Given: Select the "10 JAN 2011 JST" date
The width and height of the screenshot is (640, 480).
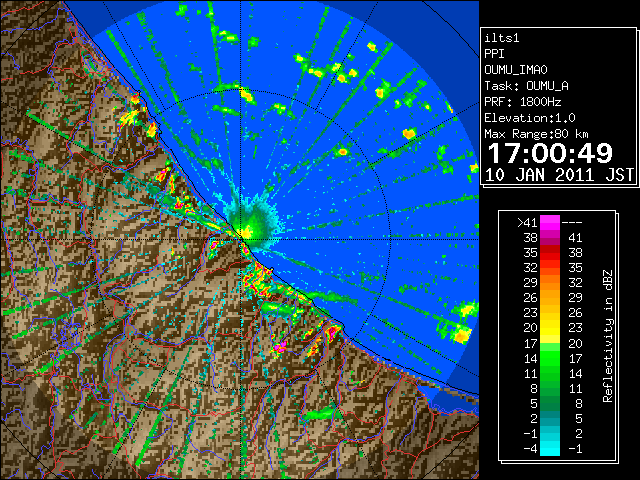Looking at the screenshot, I should point(559,175).
